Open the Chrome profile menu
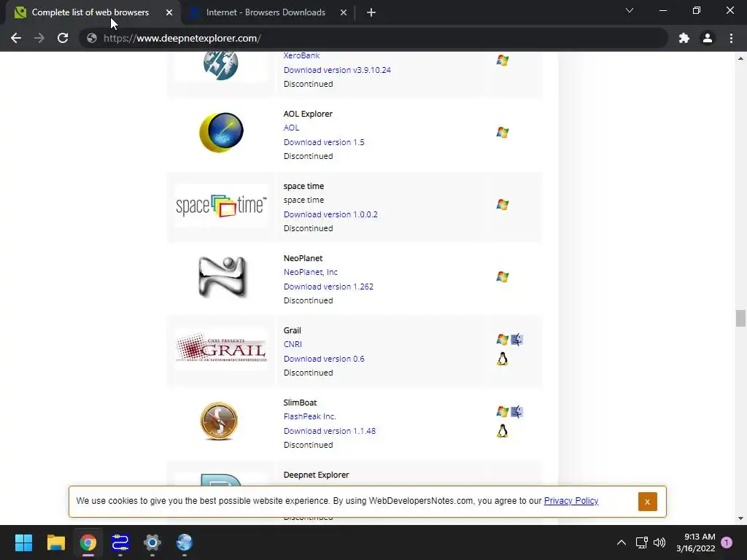 pyautogui.click(x=708, y=38)
